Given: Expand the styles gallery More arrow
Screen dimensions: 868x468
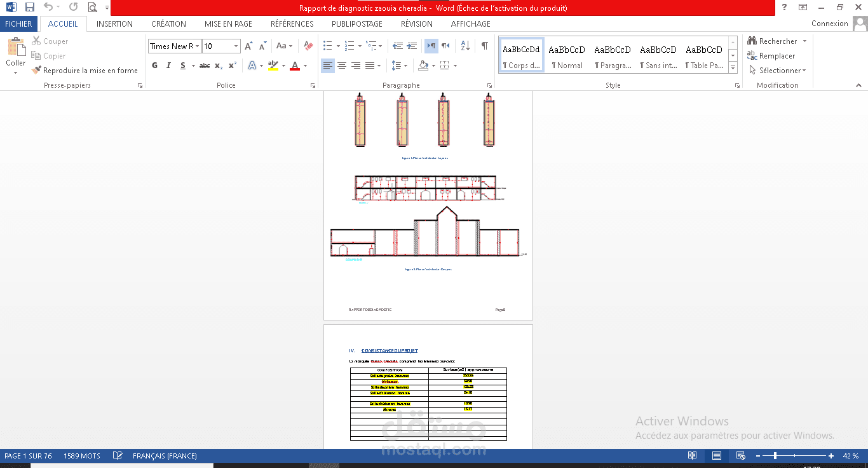Looking at the screenshot, I should [733, 67].
